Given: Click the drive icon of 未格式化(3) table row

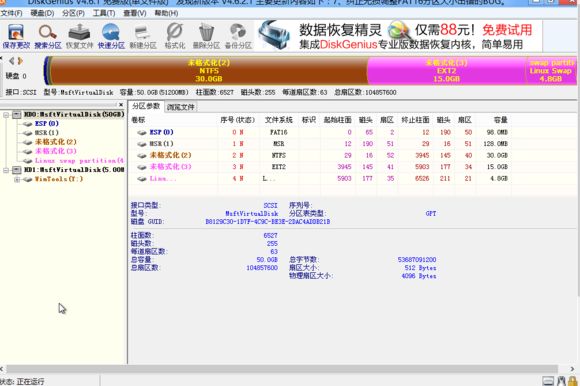Looking at the screenshot, I should click(x=142, y=167).
